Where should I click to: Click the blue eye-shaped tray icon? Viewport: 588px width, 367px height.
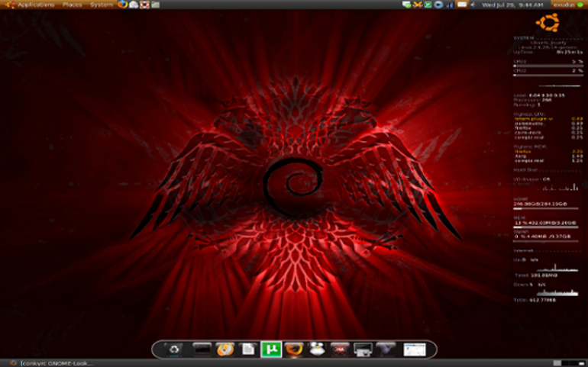(438, 5)
